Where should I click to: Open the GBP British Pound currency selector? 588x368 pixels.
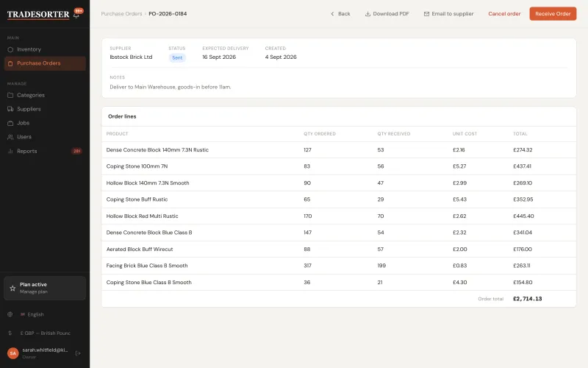coord(46,333)
